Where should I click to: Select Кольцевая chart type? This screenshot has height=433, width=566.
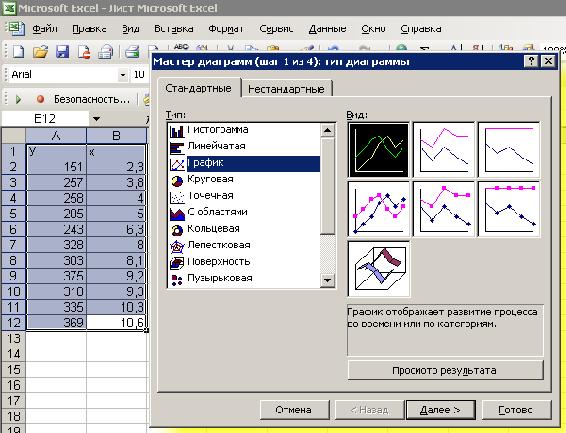(x=244, y=229)
